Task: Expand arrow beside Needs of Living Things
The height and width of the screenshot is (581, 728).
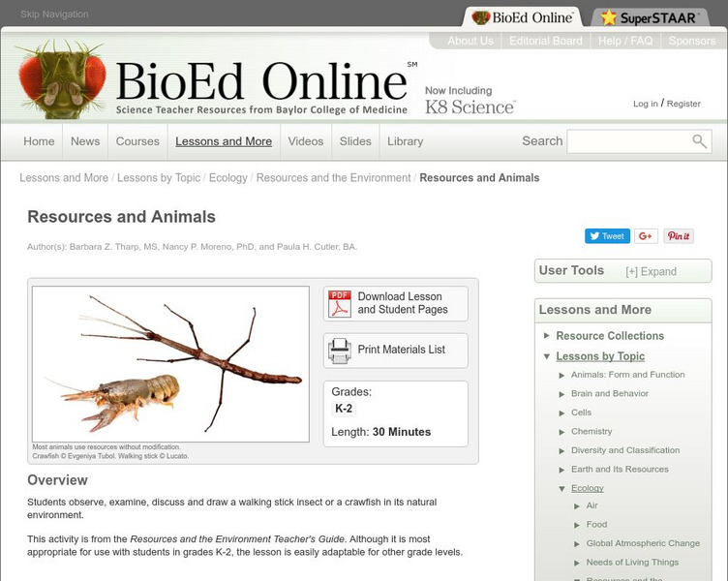Action: (x=577, y=563)
